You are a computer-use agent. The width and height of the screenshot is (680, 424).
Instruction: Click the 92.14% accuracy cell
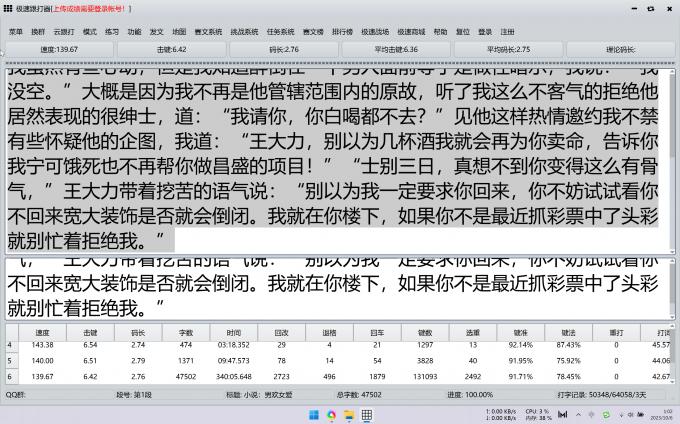coord(521,345)
